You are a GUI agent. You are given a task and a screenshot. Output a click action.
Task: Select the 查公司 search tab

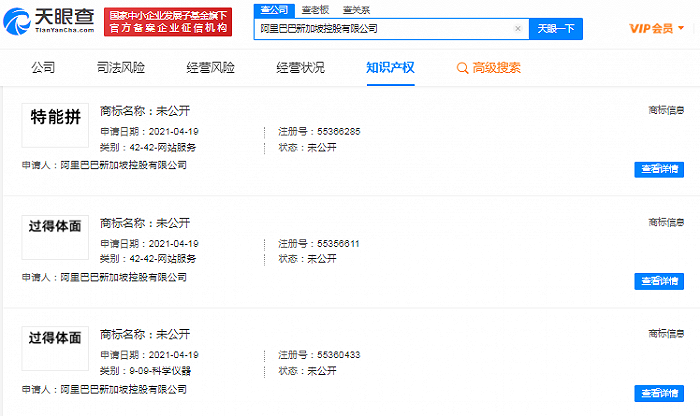[x=274, y=10]
